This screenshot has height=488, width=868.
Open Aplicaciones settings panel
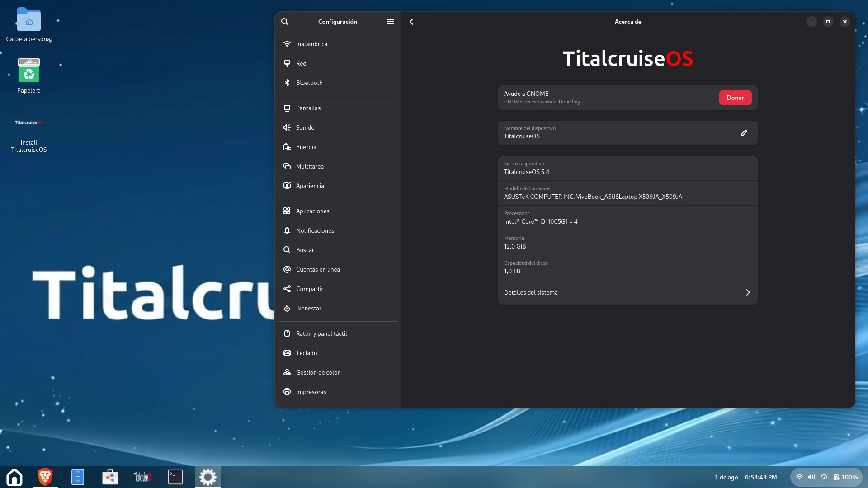[338, 211]
